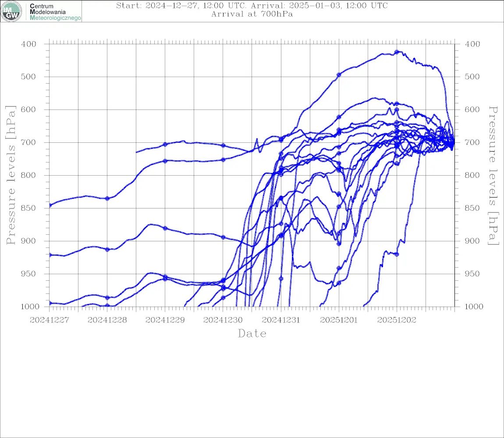
Task: Click the marker near 580 hPa on 20251202
Action: (397, 104)
